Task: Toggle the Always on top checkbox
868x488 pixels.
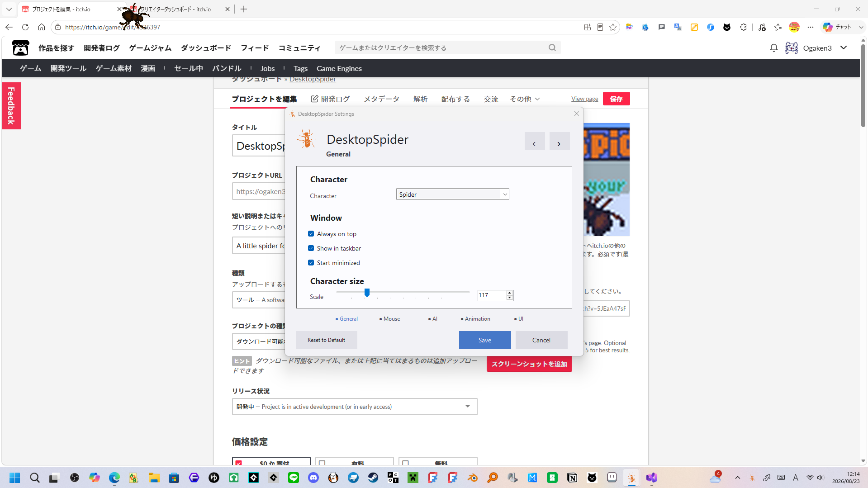Action: click(x=311, y=234)
